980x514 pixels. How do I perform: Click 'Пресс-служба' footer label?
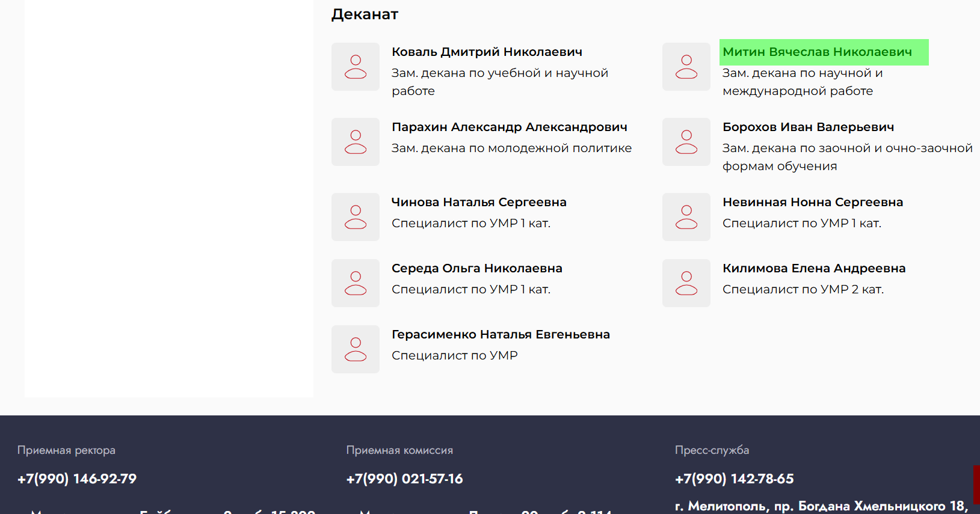coord(712,450)
